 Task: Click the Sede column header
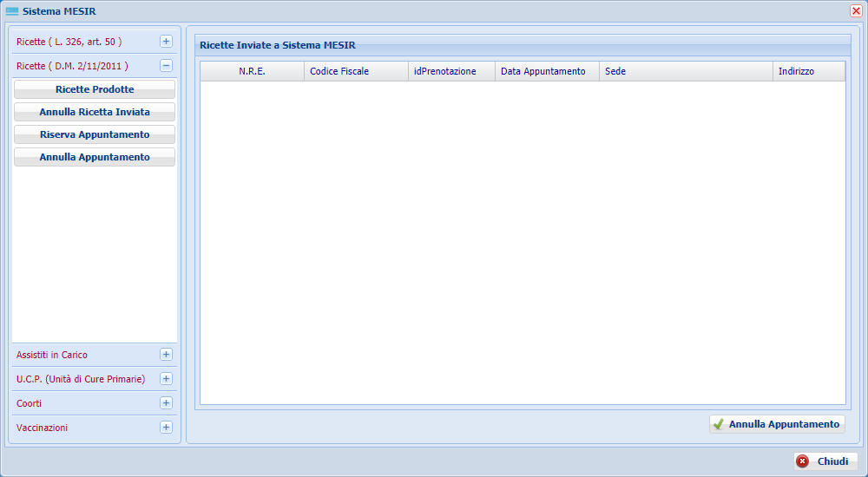tap(687, 71)
